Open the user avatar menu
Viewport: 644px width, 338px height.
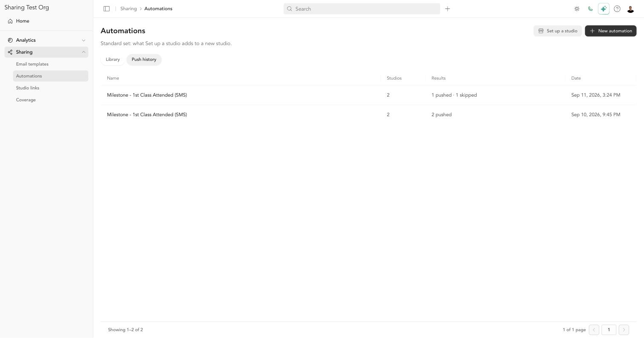(631, 9)
